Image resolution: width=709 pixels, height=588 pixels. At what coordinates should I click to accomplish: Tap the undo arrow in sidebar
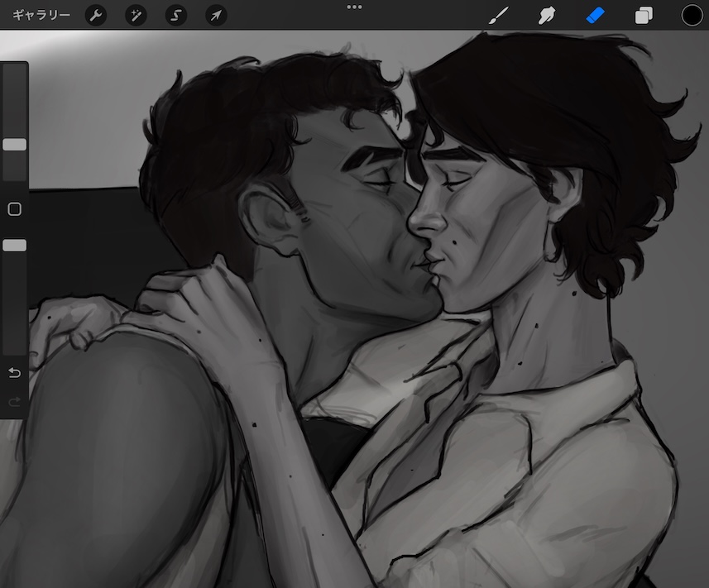point(14,373)
